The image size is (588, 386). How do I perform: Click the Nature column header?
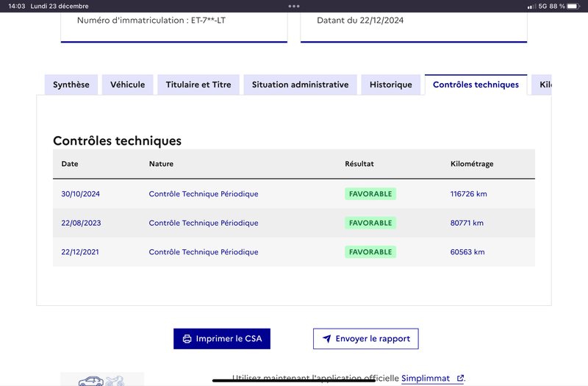point(161,164)
